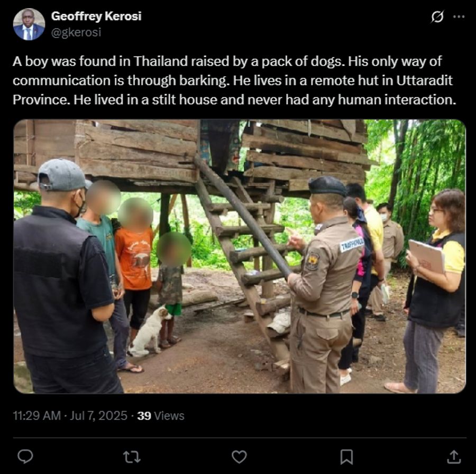The image size is (476, 474).
Task: Like the tweet with the heart icon
Action: coord(239,457)
